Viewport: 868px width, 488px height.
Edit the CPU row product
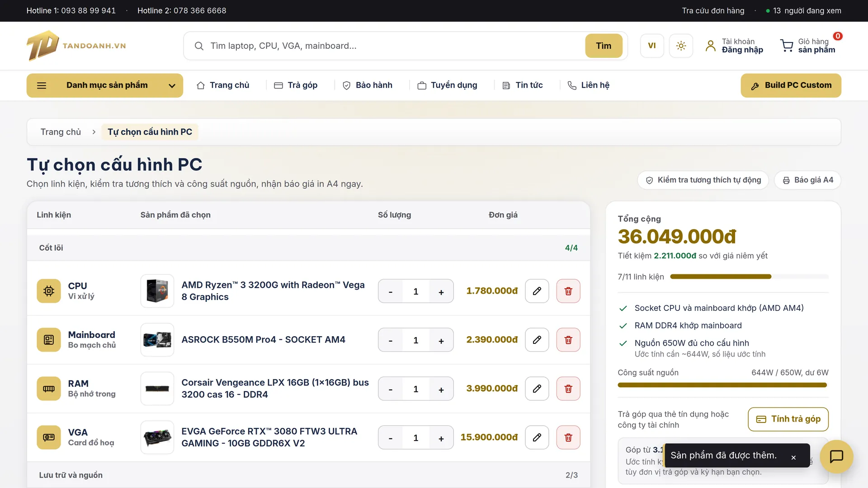537,291
